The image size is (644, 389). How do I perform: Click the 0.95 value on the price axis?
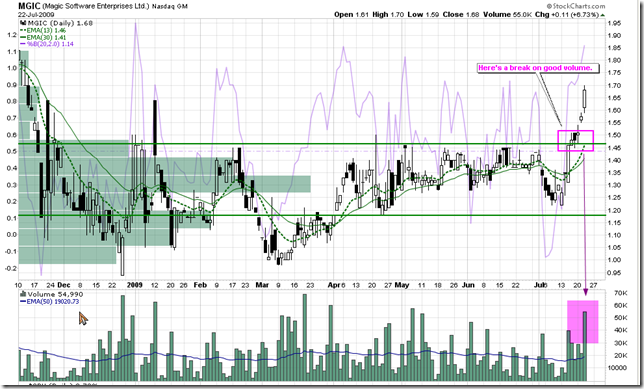click(x=614, y=273)
